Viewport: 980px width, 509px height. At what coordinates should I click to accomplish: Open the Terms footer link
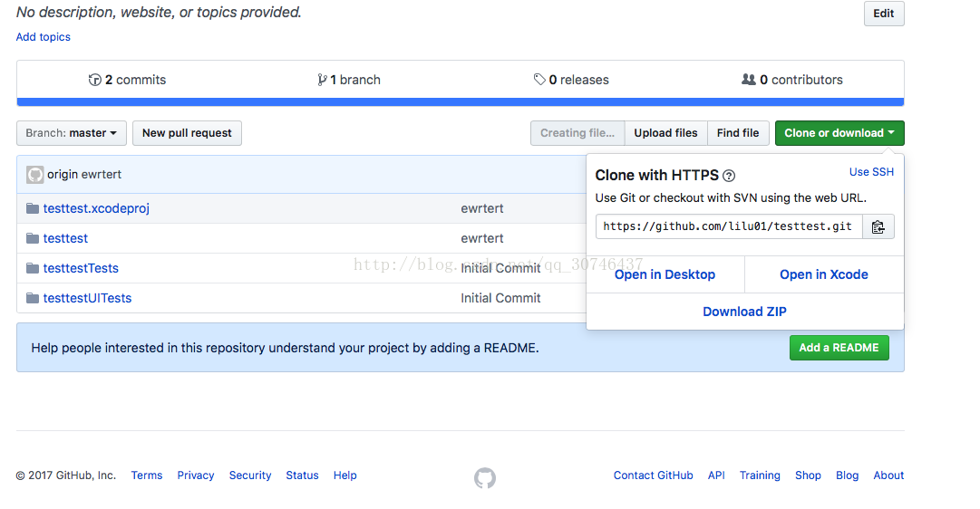coord(147,475)
